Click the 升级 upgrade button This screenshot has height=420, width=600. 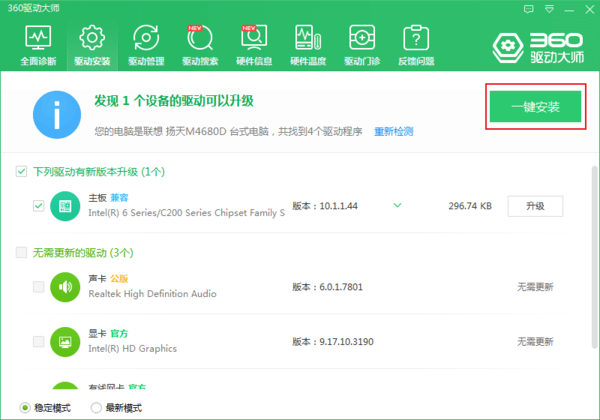535,206
